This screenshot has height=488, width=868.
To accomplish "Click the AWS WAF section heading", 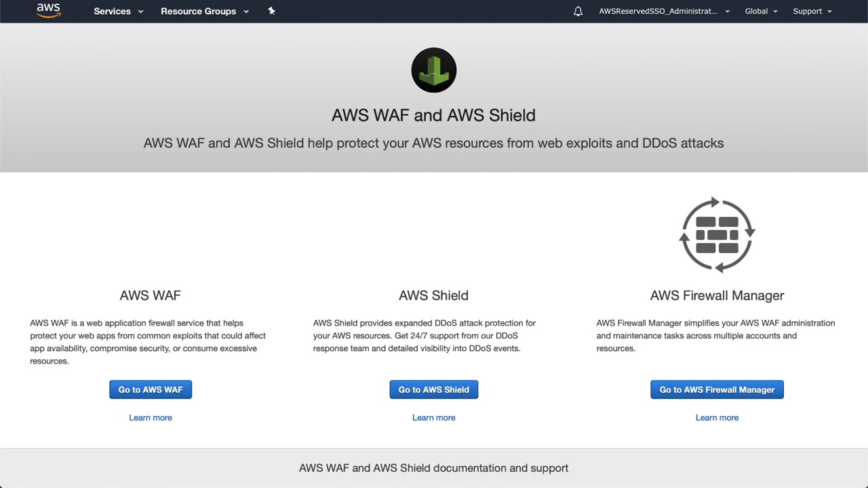I will point(150,296).
